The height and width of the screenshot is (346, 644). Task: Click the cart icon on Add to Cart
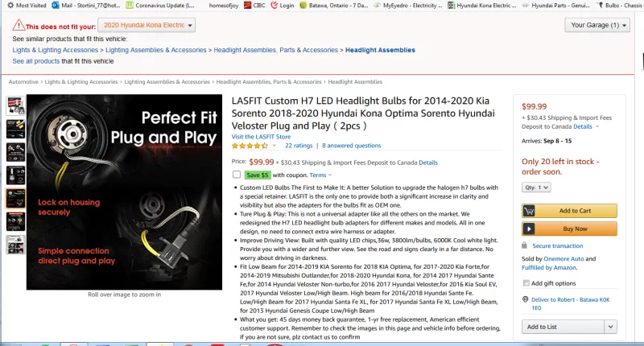529,211
